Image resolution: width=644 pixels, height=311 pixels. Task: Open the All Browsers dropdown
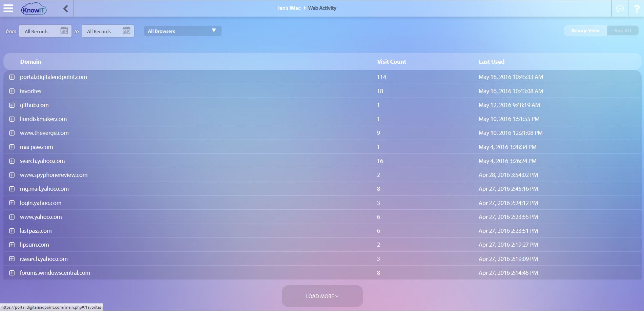(x=183, y=31)
